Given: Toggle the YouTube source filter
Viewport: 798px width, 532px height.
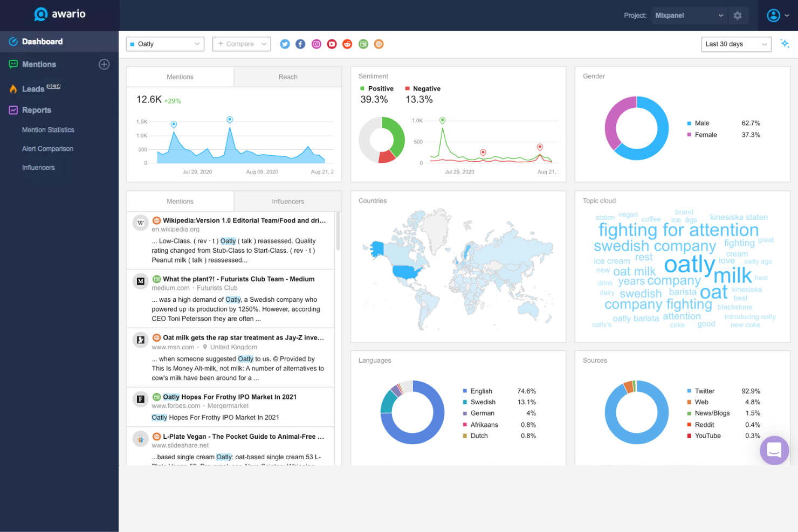Looking at the screenshot, I should point(332,44).
